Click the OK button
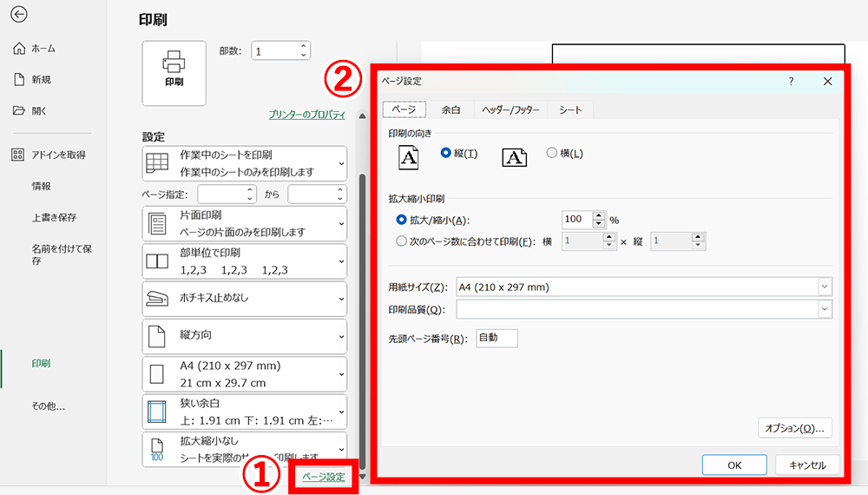Screen dimensions: 868x495 pyautogui.click(x=734, y=465)
